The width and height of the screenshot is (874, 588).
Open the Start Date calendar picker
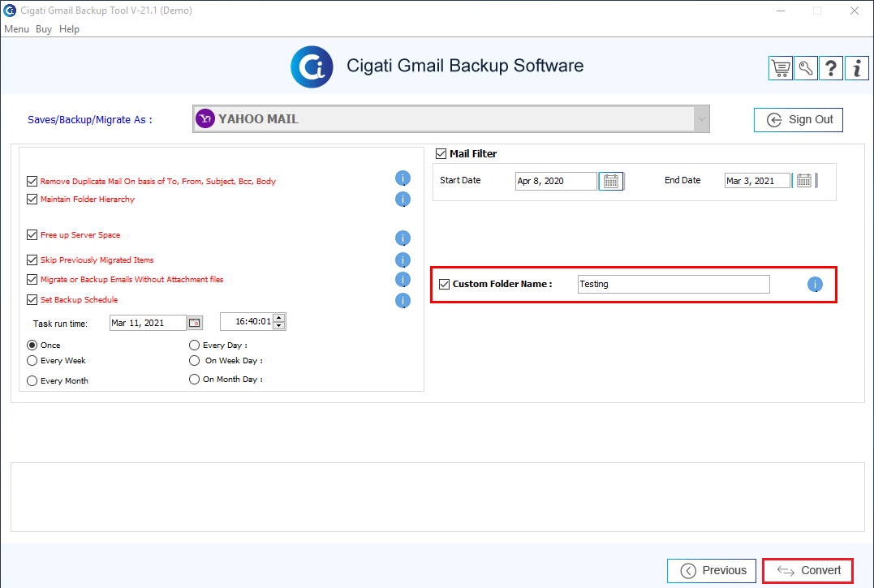point(611,181)
